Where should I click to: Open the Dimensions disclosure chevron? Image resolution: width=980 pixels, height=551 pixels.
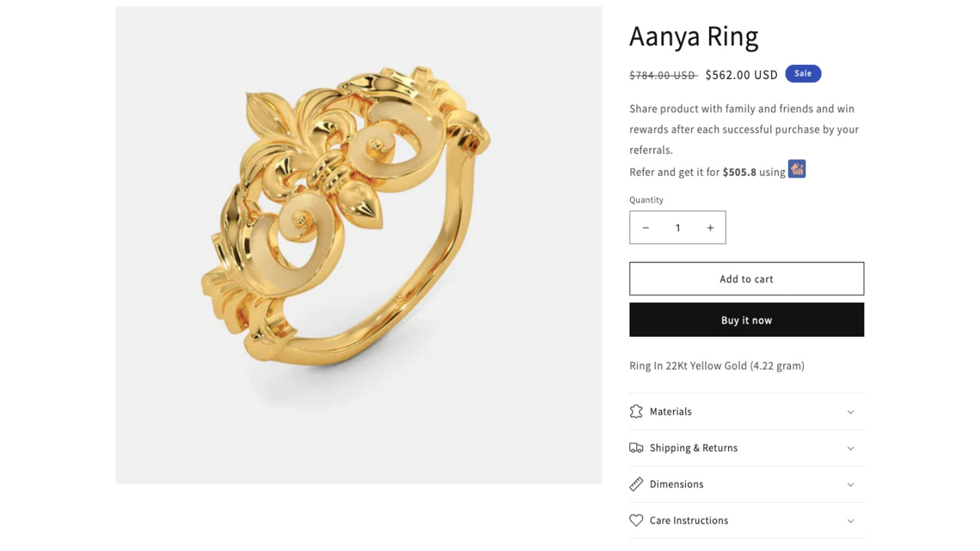[850, 484]
